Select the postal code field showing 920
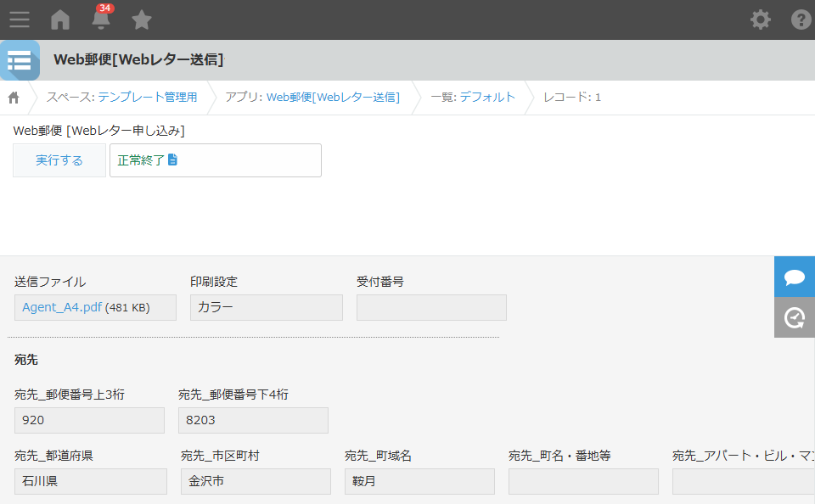 tap(89, 420)
